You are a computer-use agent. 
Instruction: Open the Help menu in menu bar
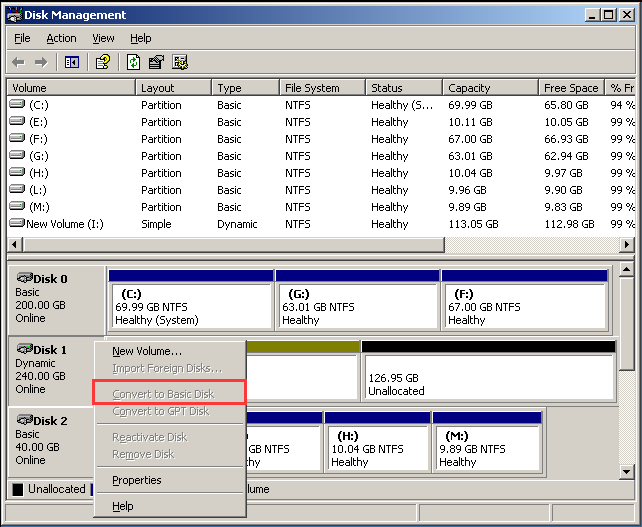tap(141, 38)
